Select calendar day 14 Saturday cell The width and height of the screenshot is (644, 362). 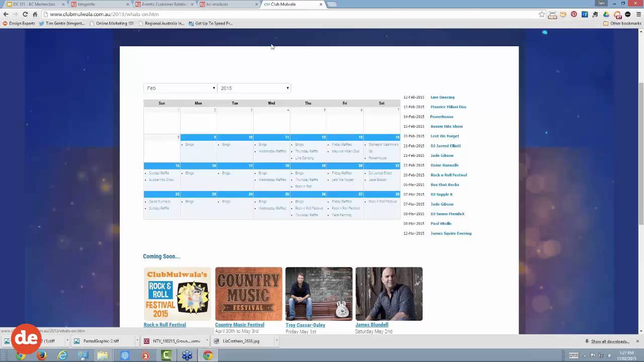tap(382, 148)
